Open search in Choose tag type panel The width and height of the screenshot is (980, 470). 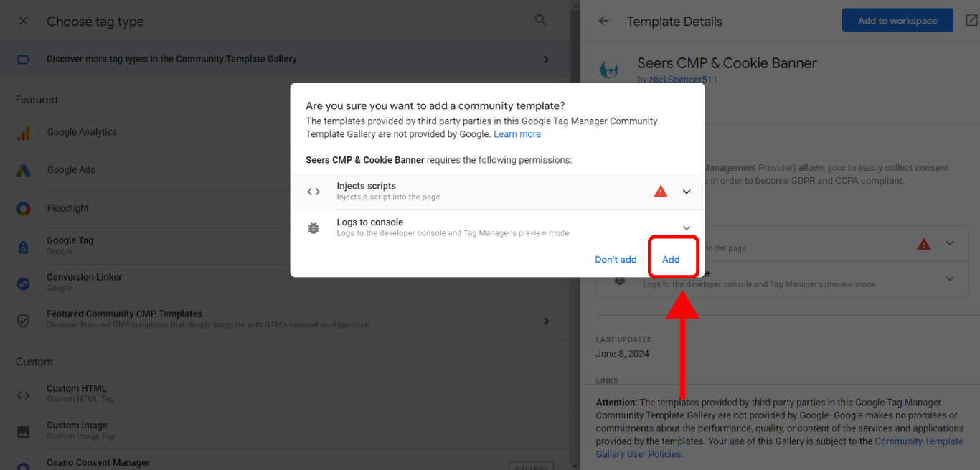tap(541, 20)
